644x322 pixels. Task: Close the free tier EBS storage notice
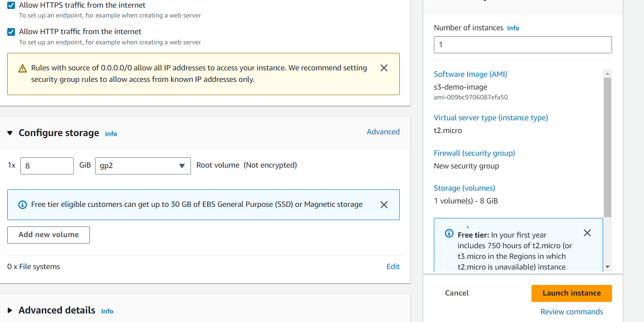(384, 205)
